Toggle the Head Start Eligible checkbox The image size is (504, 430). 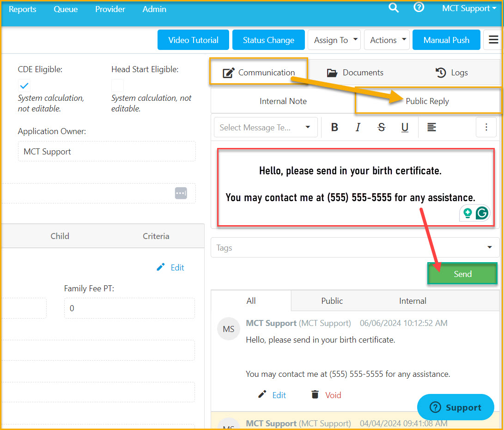point(117,86)
